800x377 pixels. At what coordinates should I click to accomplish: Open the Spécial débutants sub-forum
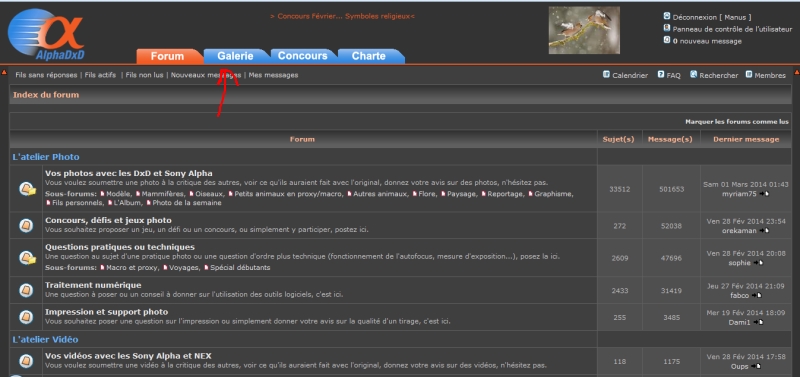(x=240, y=267)
